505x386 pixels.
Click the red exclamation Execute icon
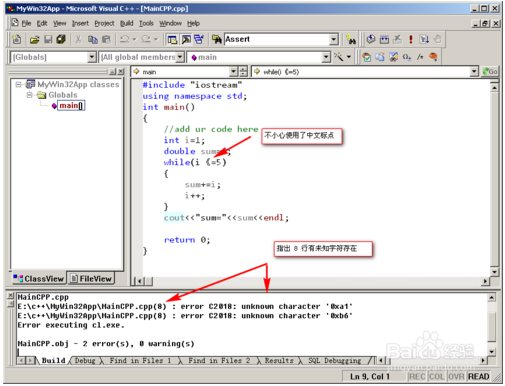coord(411,39)
